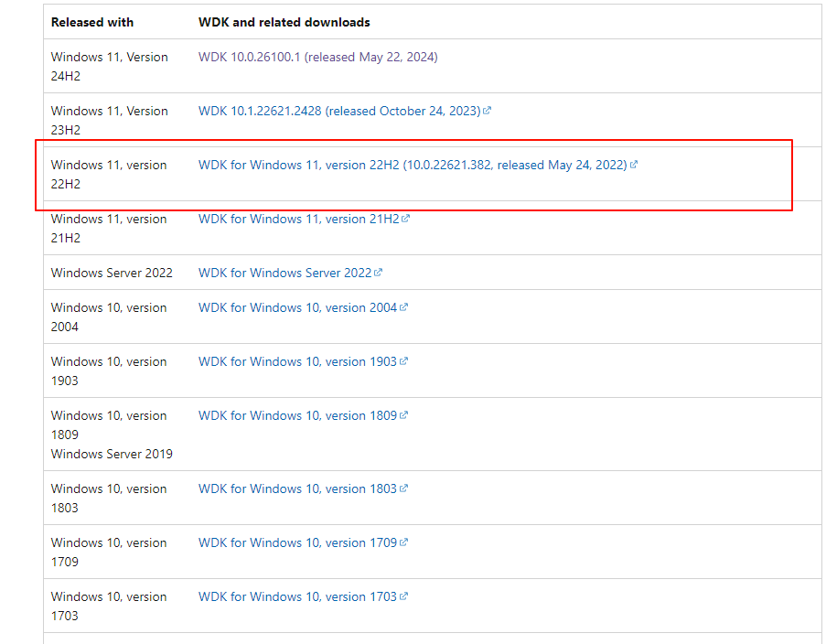Open WDK for Windows 11, version 21H2 link

coord(299,219)
